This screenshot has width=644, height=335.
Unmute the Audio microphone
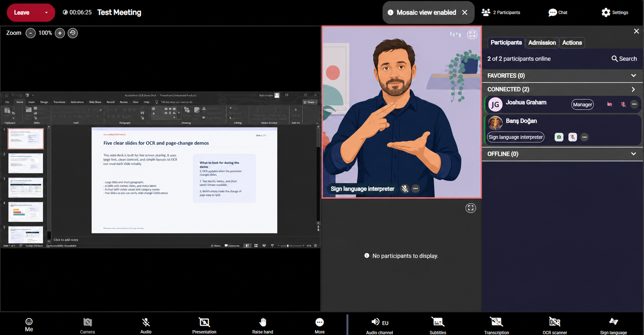(146, 325)
